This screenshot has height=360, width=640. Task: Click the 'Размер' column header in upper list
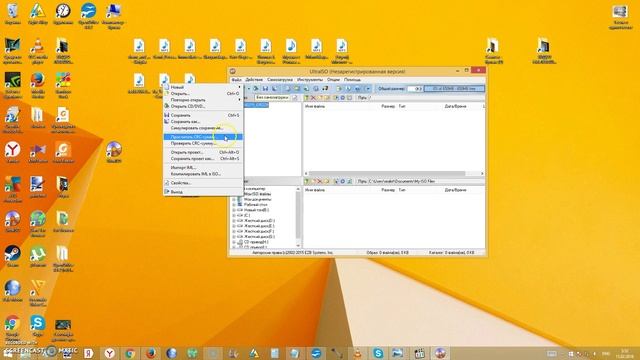coord(388,107)
